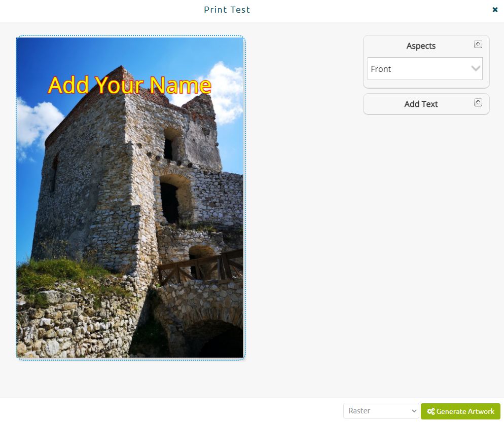Open the Front aspect dropdown

(425, 69)
